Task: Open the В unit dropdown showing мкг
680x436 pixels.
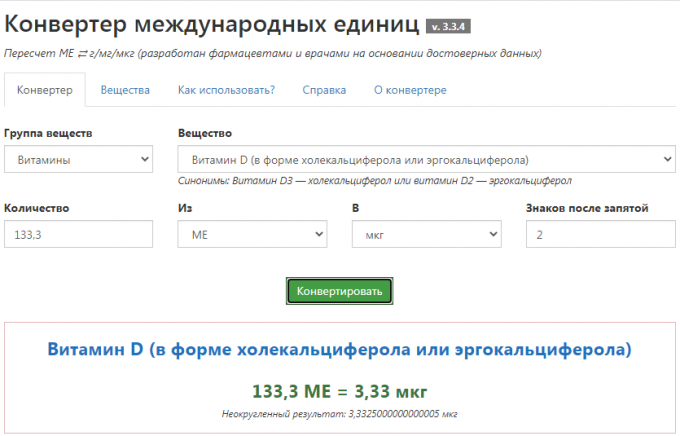Action: pyautogui.click(x=426, y=234)
